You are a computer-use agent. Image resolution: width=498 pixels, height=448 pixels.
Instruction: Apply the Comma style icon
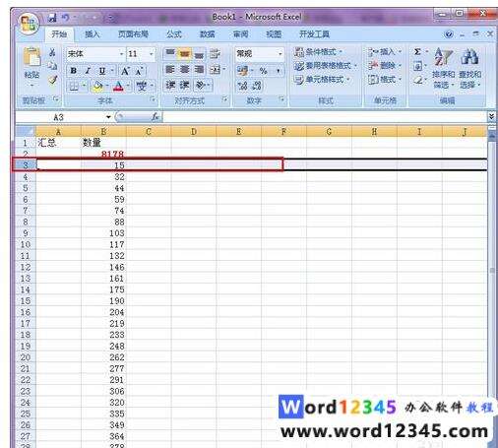click(279, 71)
